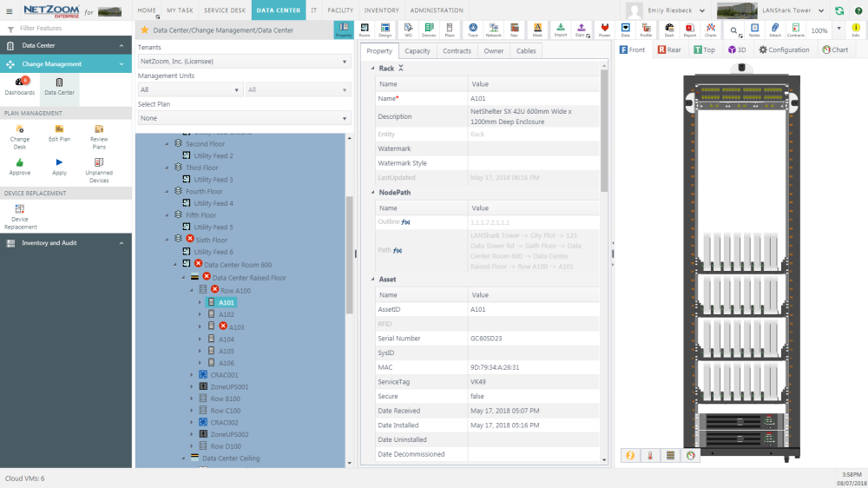Switch to the Rear rack view
868x488 pixels.
click(668, 50)
